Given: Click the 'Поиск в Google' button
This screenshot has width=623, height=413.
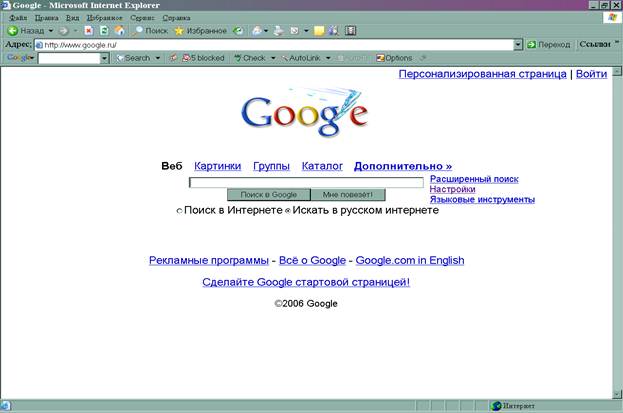Looking at the screenshot, I should click(269, 195).
